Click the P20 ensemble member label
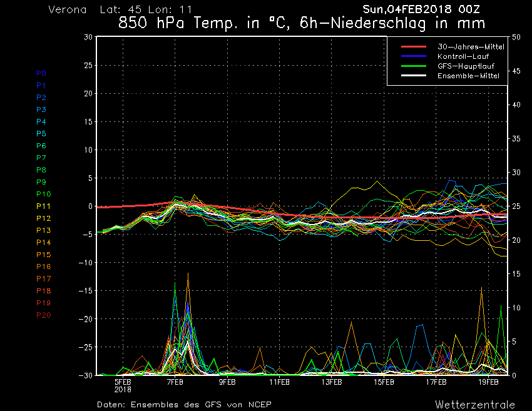The height and width of the screenshot is (411, 532). click(x=43, y=315)
